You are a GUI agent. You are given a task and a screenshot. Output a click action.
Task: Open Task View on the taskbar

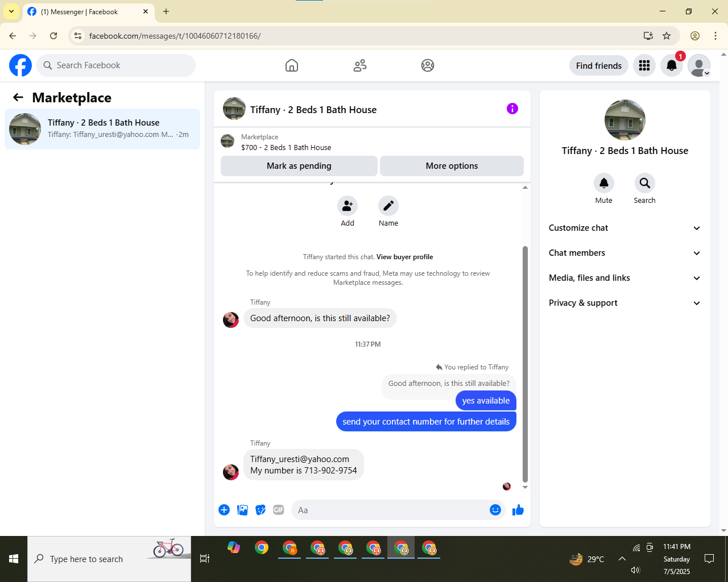click(205, 559)
